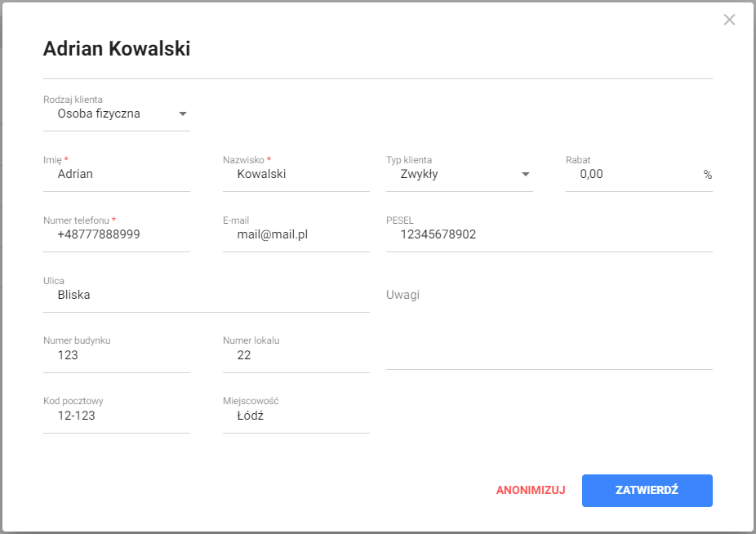Image resolution: width=756 pixels, height=534 pixels.
Task: Select the PESEL number field
Action: [x=549, y=234]
